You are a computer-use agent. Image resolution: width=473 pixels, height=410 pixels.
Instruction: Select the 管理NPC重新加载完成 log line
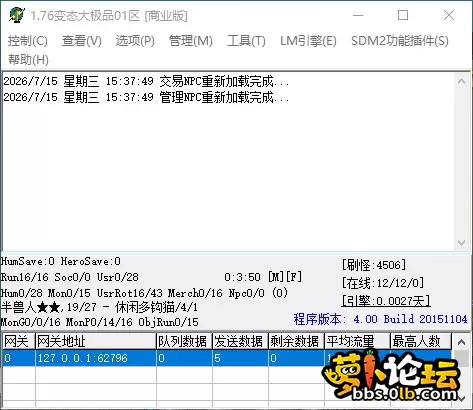point(146,97)
